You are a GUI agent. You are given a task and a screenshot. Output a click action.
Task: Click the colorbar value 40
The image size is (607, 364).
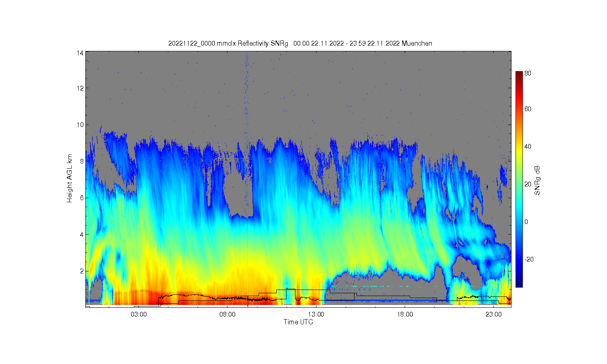click(528, 146)
